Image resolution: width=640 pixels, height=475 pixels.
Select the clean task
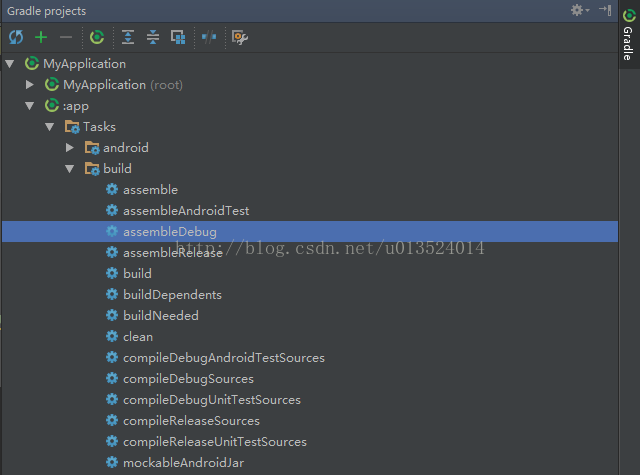pos(310,337)
